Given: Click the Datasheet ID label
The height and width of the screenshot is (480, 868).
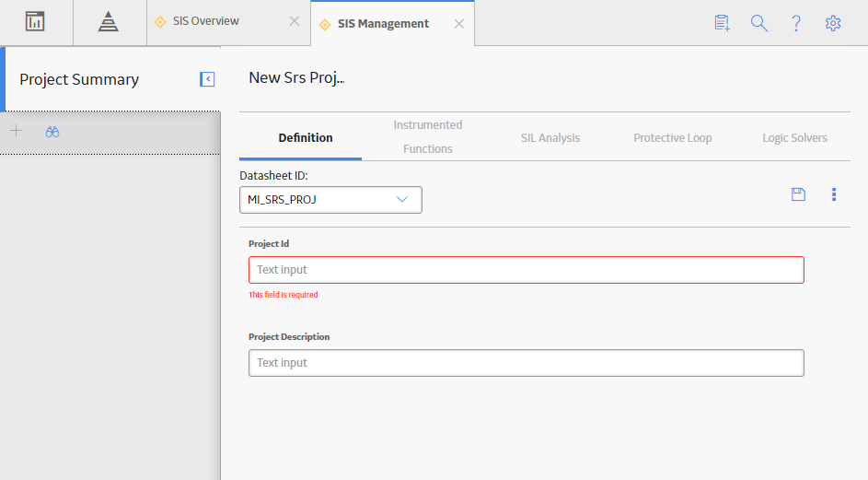Looking at the screenshot, I should pos(273,176).
